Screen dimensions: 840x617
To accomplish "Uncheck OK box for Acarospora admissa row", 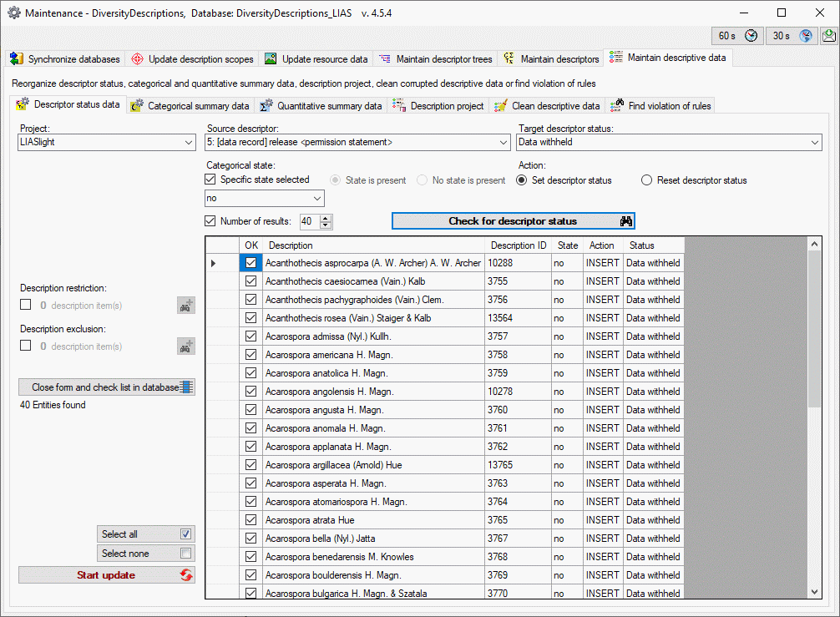I will point(250,336).
